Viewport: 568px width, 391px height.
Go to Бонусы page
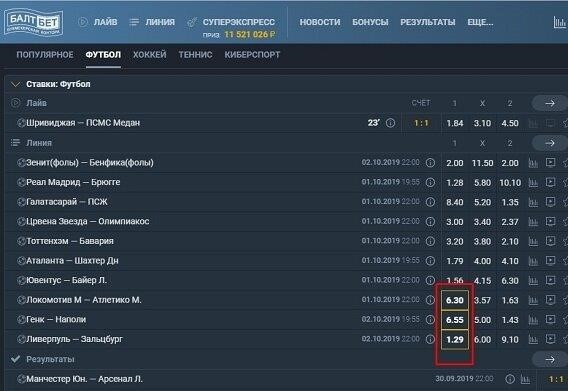coord(370,22)
